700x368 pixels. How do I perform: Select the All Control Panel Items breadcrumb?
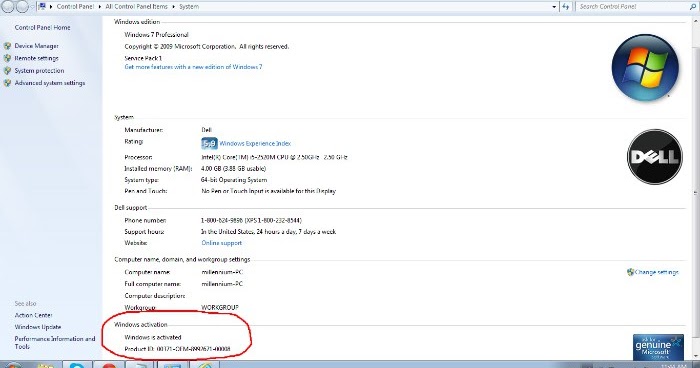tap(136, 7)
